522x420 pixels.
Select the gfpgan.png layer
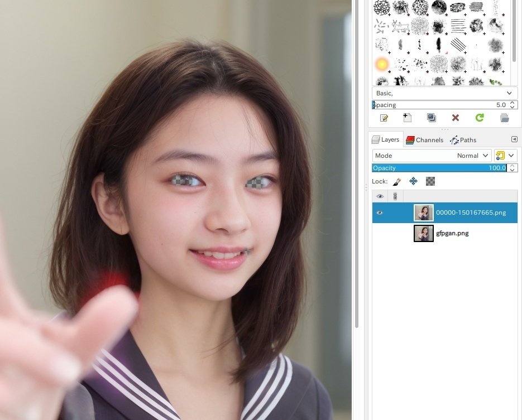[x=445, y=234]
